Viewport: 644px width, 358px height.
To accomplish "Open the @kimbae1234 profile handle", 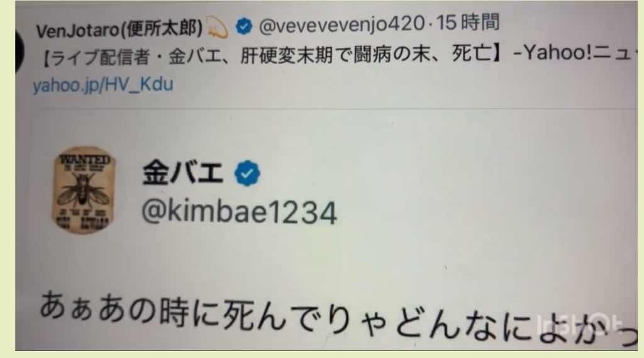I will click(x=239, y=213).
